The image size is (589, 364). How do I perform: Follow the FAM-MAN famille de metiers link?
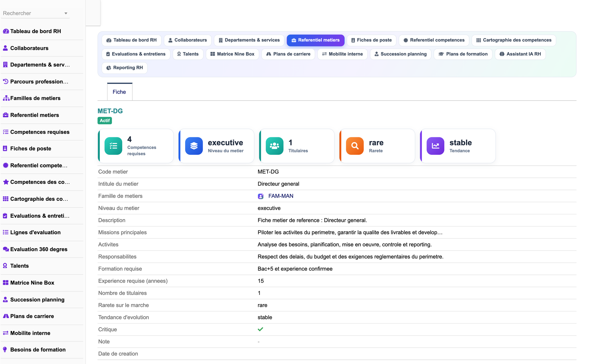(x=281, y=196)
